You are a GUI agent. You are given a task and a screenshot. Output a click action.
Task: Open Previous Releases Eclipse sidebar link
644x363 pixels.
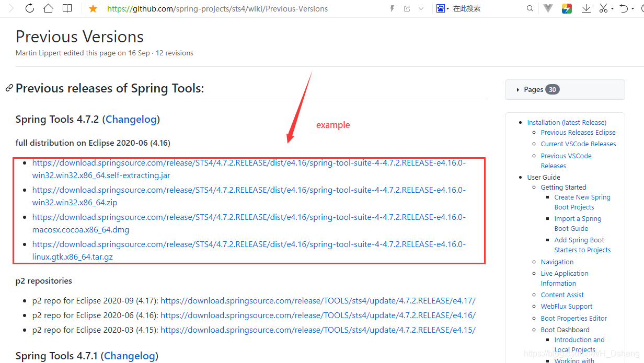(578, 133)
